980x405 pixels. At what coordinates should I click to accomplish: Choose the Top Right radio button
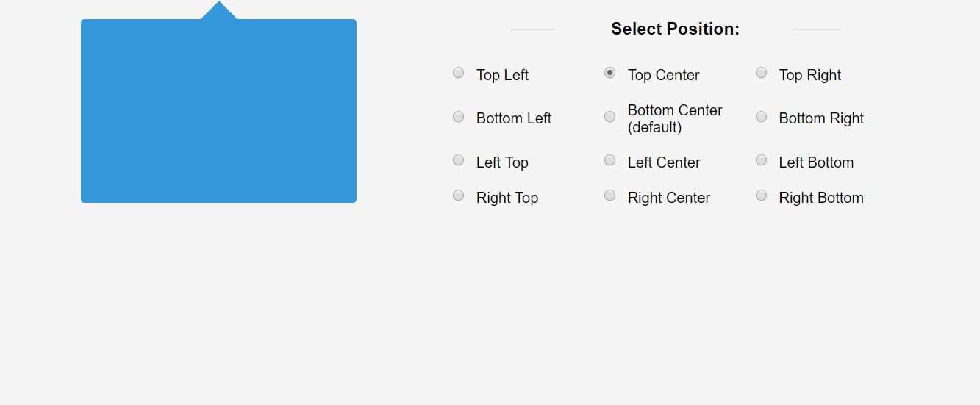pyautogui.click(x=761, y=73)
